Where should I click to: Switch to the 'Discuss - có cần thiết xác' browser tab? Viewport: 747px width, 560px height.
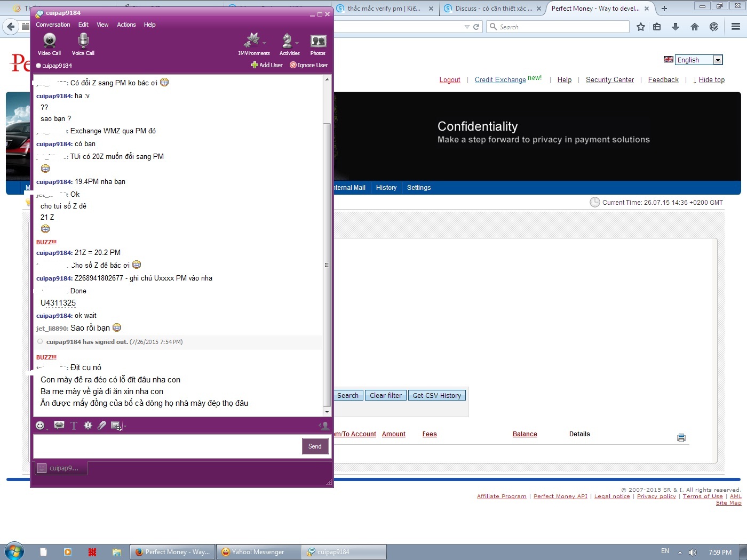[493, 9]
